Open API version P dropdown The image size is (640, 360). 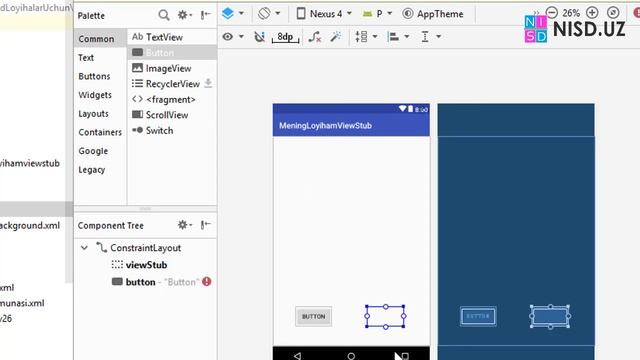(x=378, y=13)
